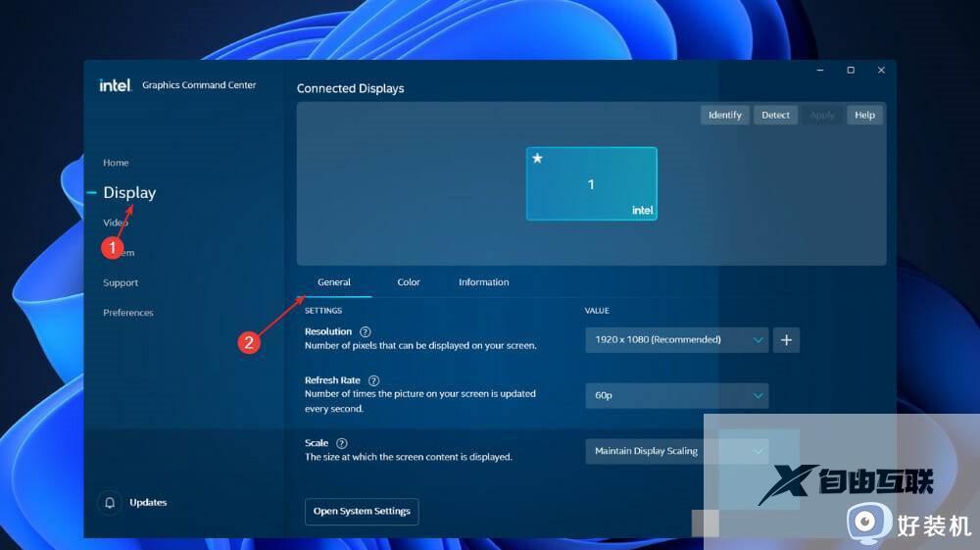Open the Updates bell icon
The width and height of the screenshot is (980, 550).
[x=110, y=503]
